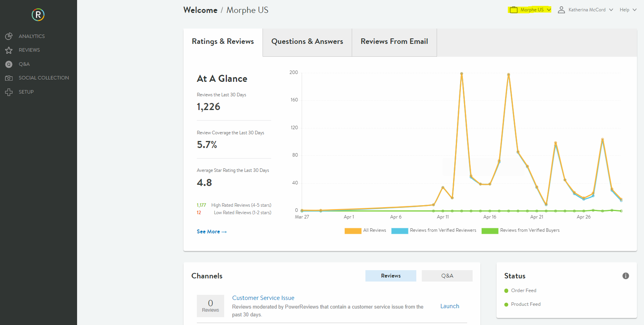
Task: Open the Customer Service Issue link
Action: pos(263,298)
